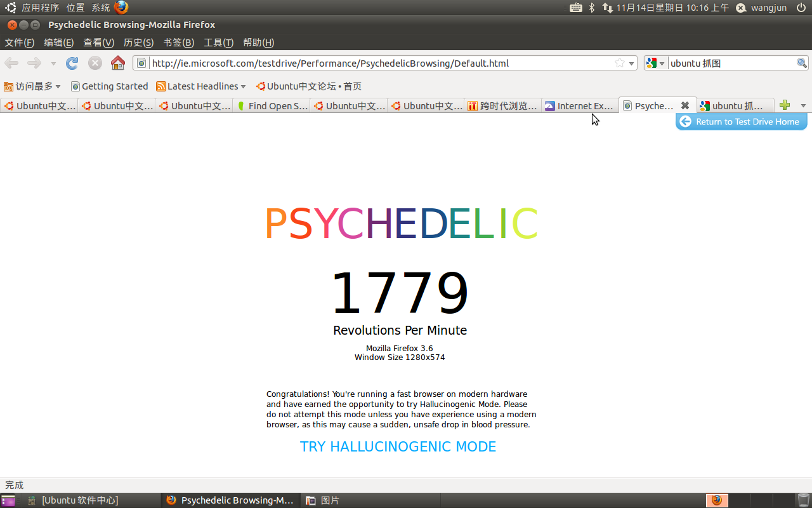
Task: Switch to [Ubuntu 软件中心] window in taskbar
Action: click(x=79, y=500)
